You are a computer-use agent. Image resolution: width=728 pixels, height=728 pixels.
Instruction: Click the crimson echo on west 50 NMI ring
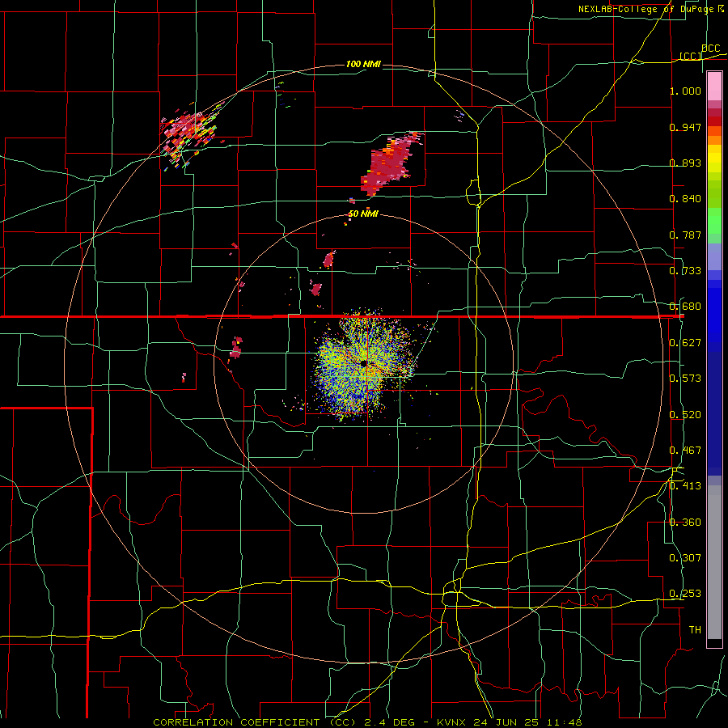click(236, 347)
